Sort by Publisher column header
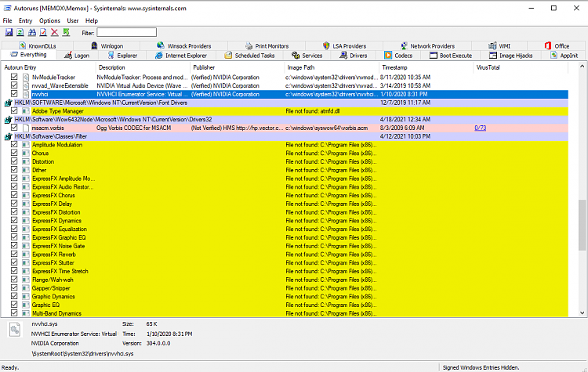 tap(238, 67)
